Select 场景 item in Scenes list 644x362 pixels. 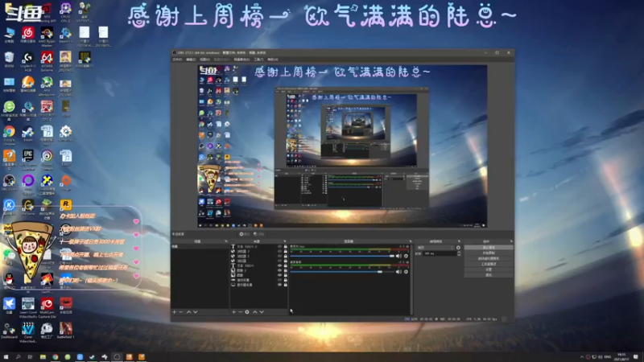(200, 247)
